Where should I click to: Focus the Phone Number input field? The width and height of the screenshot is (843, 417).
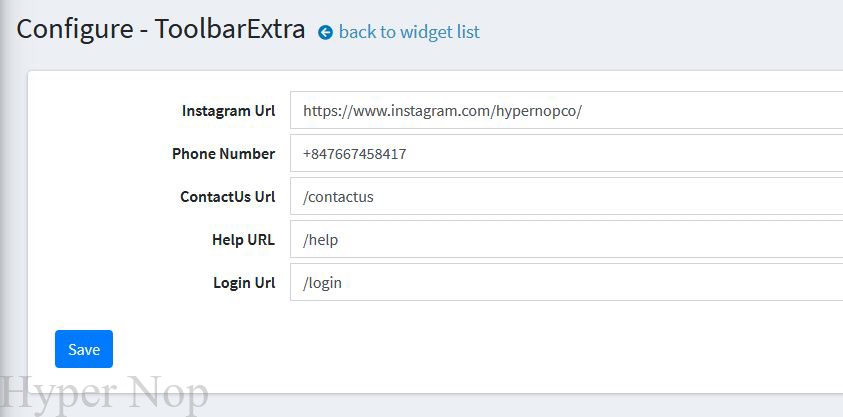tap(567, 153)
